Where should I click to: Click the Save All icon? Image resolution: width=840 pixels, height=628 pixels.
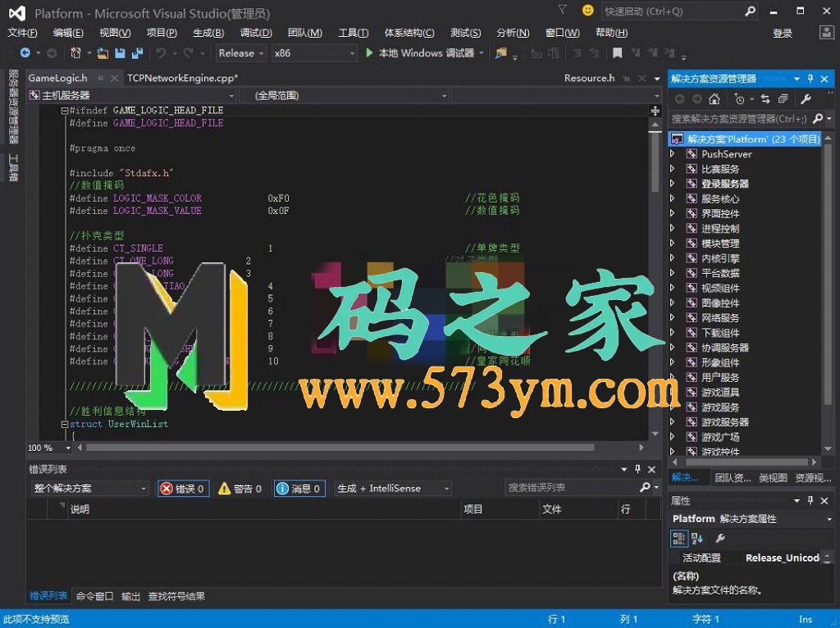coord(137,53)
